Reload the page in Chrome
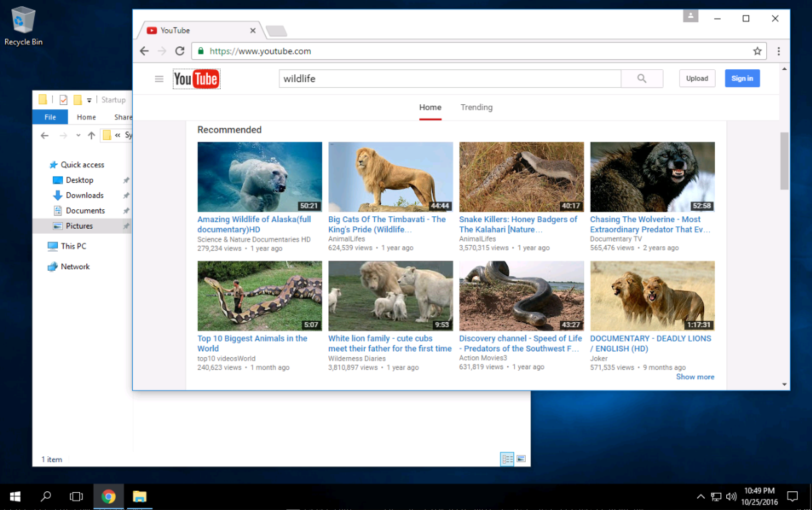 coord(180,51)
